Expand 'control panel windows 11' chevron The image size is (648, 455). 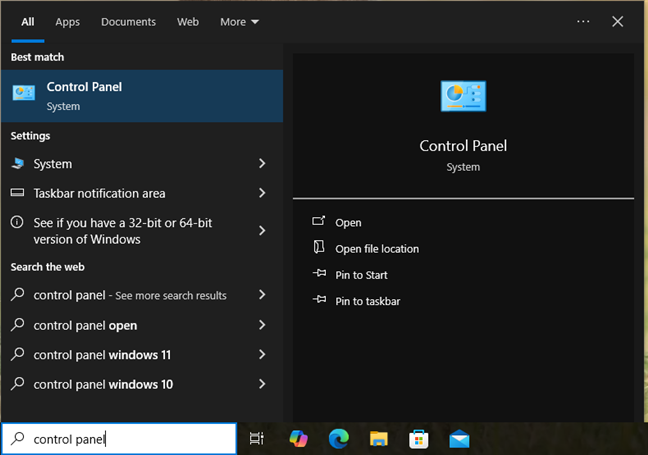point(262,355)
